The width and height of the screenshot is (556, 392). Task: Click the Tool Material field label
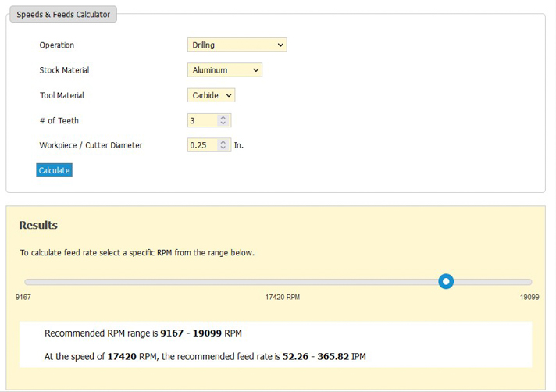[62, 95]
